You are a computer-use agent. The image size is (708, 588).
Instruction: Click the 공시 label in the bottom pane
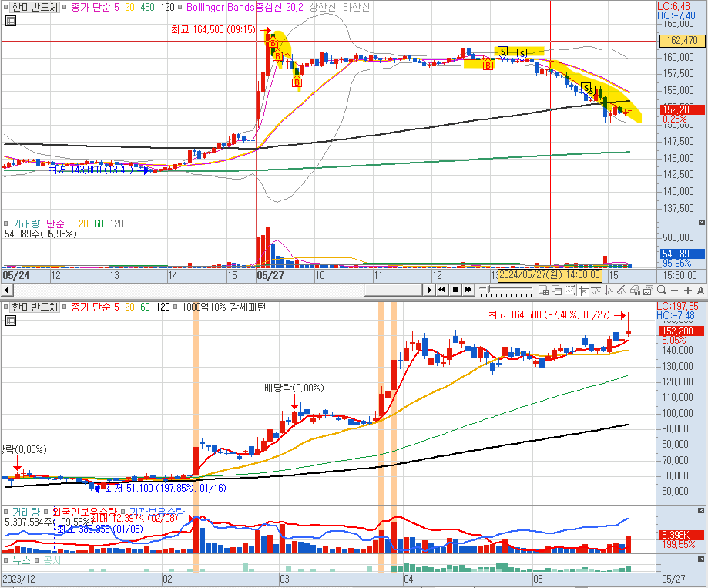pos(52,560)
